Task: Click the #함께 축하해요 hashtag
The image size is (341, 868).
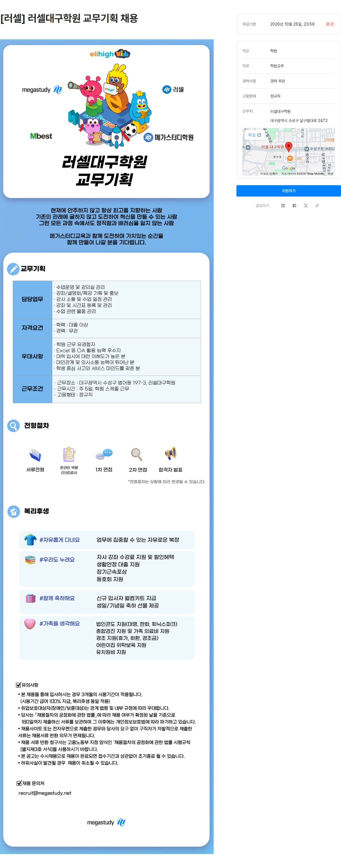Action: point(57,598)
